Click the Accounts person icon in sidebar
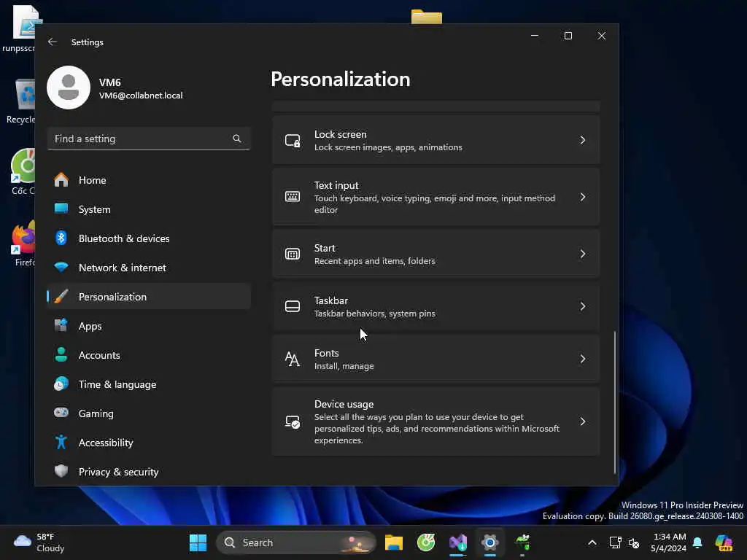This screenshot has height=560, width=747. tap(61, 355)
